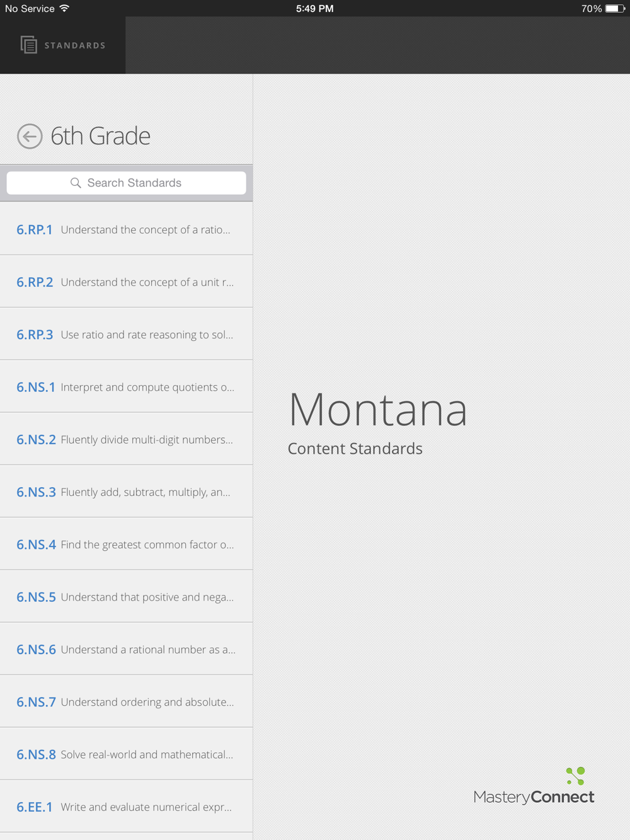Open 6.RP.3 ratio and rate reasoning
Image resolution: width=630 pixels, height=840 pixels.
126,334
